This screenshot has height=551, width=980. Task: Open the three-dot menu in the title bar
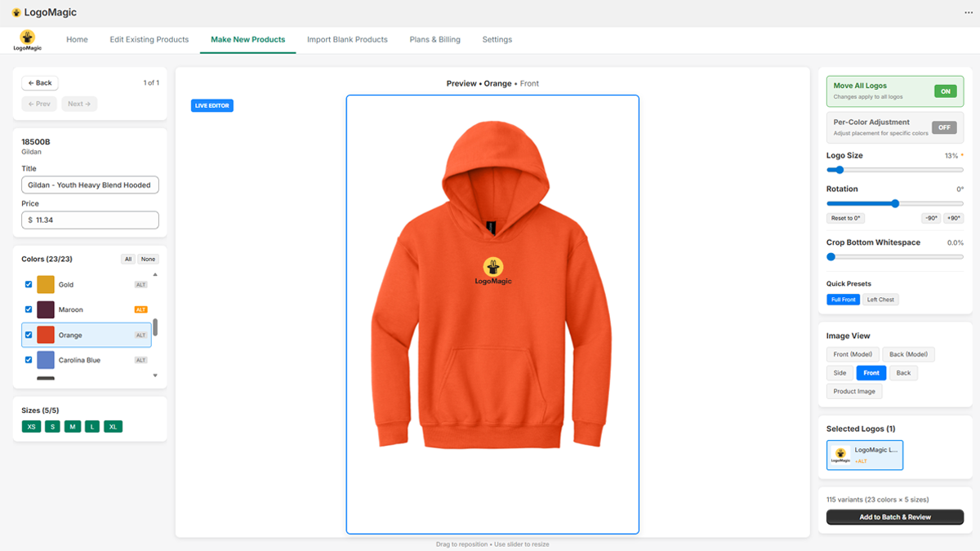pyautogui.click(x=969, y=13)
